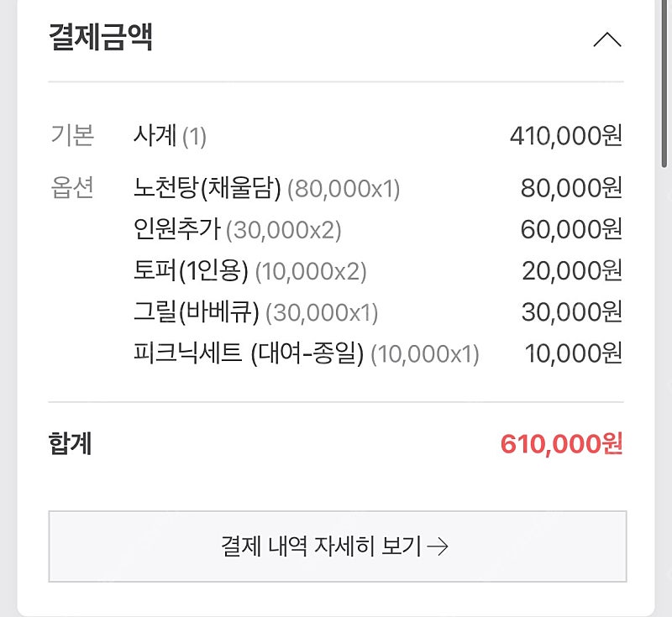Click the 10,000원 amount for 피크닉세트
Screen dimensions: 672x617
point(574,353)
